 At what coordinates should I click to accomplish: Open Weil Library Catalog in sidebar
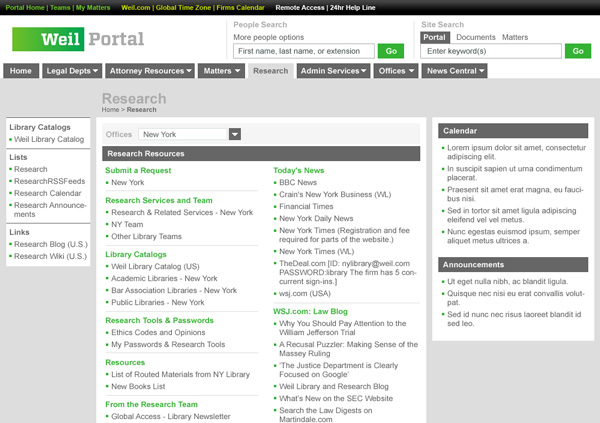point(49,139)
